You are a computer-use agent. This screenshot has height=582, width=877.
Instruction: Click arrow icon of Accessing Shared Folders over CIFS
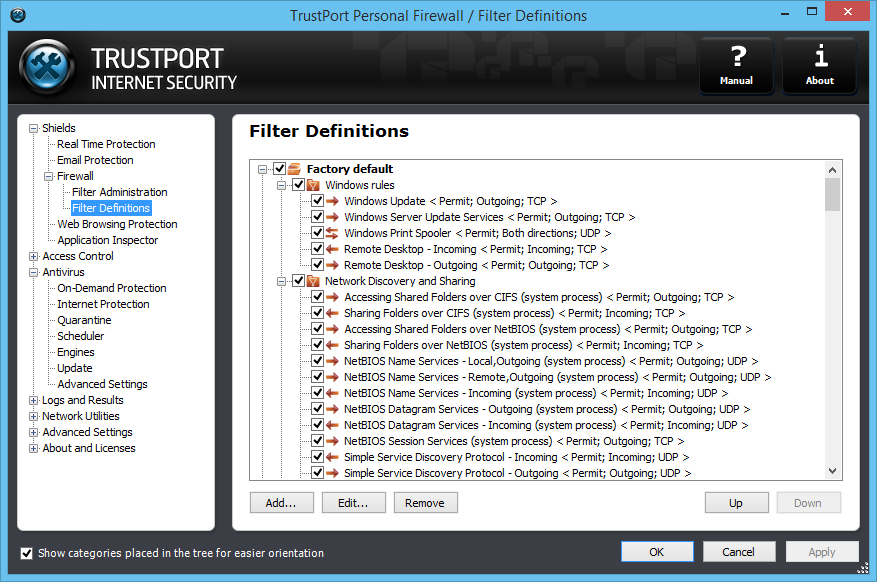click(x=332, y=297)
